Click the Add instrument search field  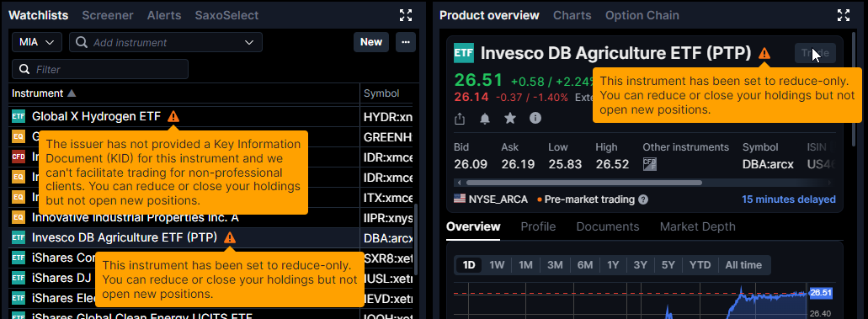[166, 42]
